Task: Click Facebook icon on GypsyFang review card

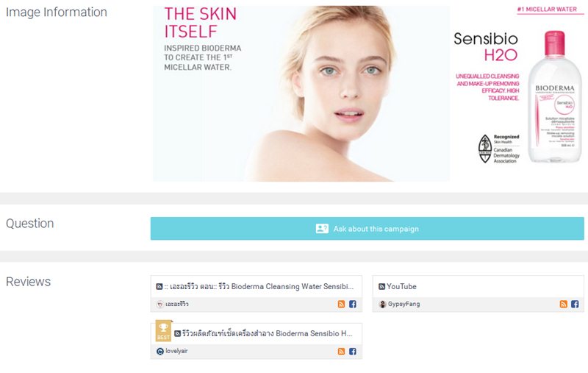Action: tap(575, 305)
